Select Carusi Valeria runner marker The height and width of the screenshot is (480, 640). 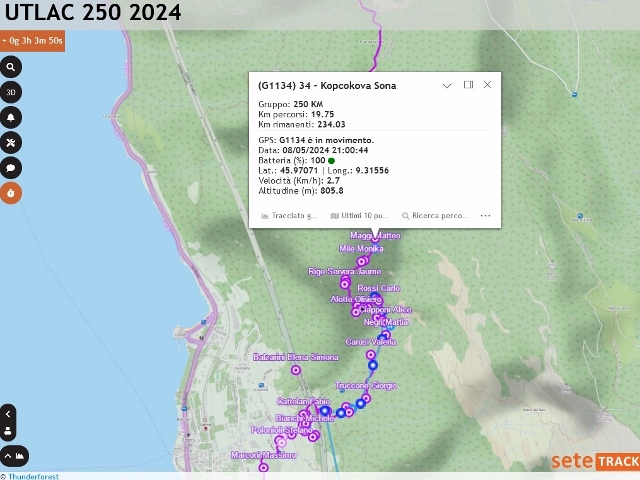point(371,355)
